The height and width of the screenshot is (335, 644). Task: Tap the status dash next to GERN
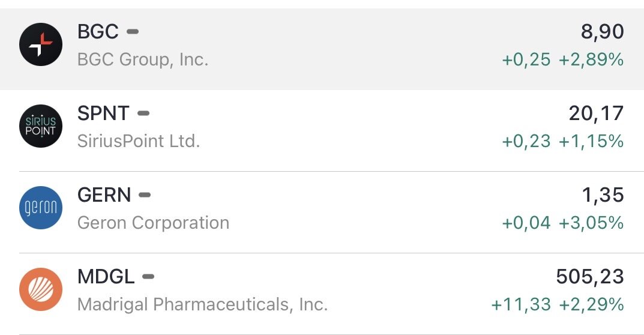point(145,195)
